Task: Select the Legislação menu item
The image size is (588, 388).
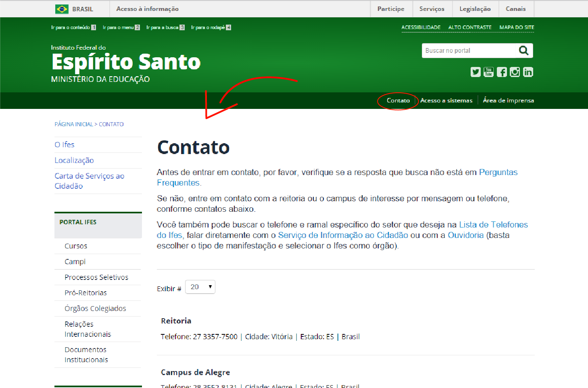Action: click(x=475, y=8)
